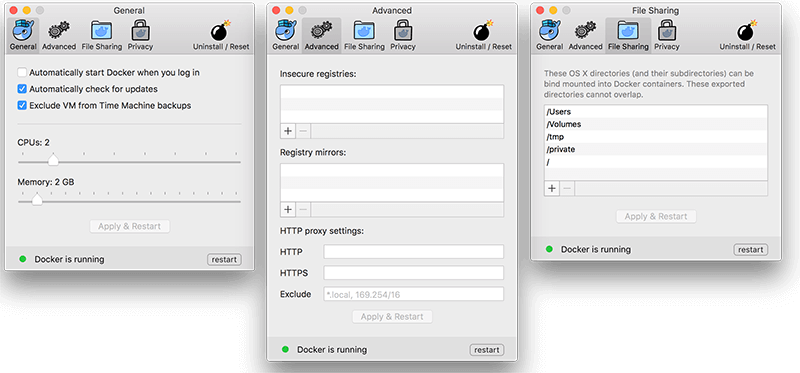Click File Sharing folder icon in File Sharing window
800x373 pixels.
click(x=628, y=31)
